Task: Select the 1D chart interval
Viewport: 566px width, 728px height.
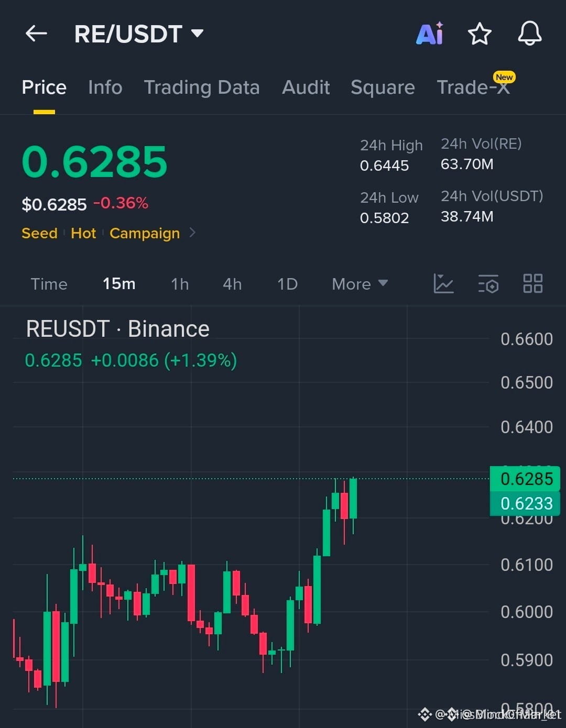Action: click(x=287, y=284)
